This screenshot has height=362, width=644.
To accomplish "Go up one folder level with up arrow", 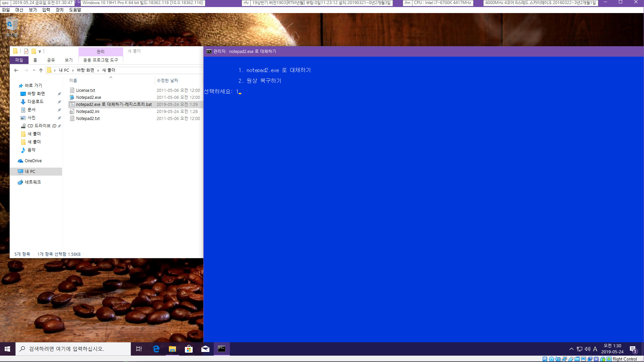I will pos(41,70).
